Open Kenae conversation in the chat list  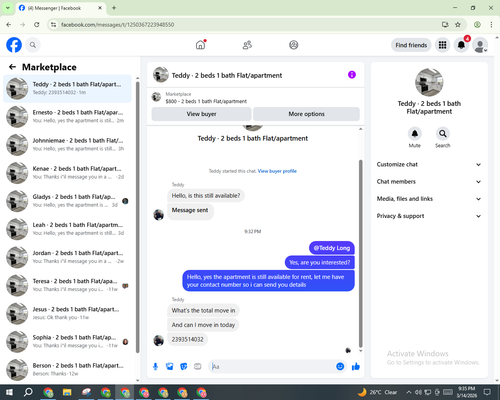pos(67,173)
